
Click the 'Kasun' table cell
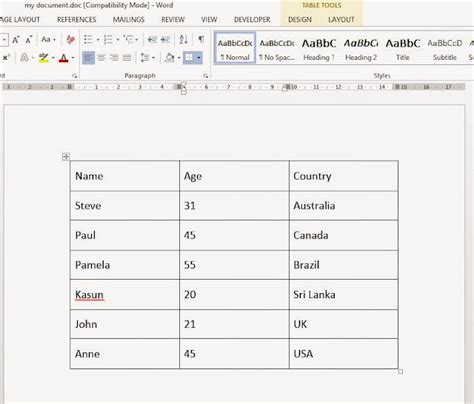[125, 295]
